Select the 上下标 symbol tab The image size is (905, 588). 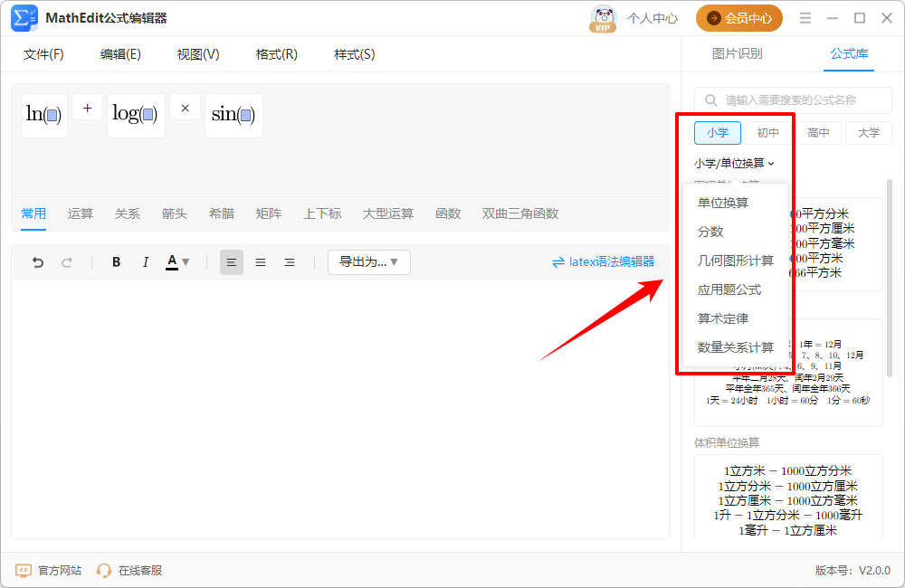322,214
